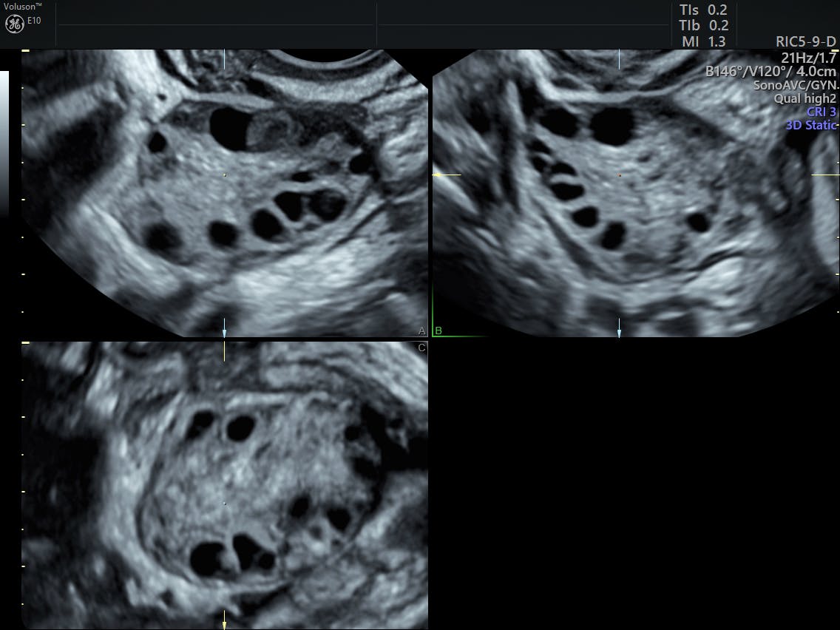This screenshot has width=840, height=630.
Task: Click the B146°/V120°/4.0cm angle readout
Action: [770, 71]
